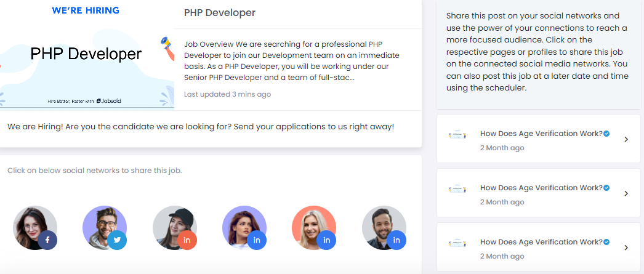Screen dimensions: 644x274
Task: Click thumbnail of first Age Verification post
Action: (458, 135)
